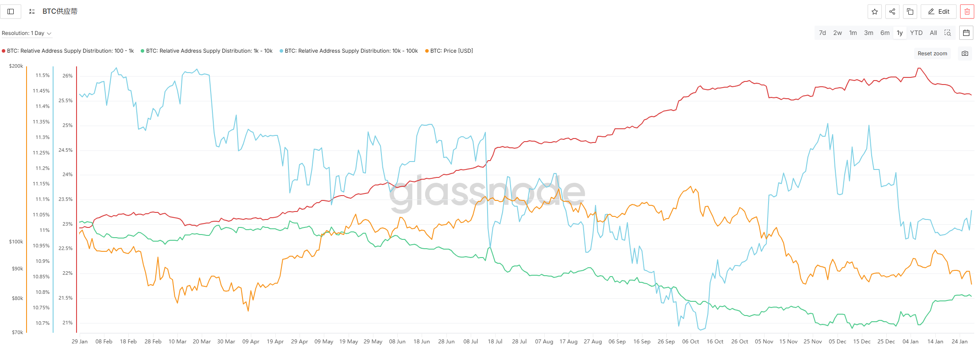Delete the chart using the red trash icon
980x354 pixels.
[967, 12]
